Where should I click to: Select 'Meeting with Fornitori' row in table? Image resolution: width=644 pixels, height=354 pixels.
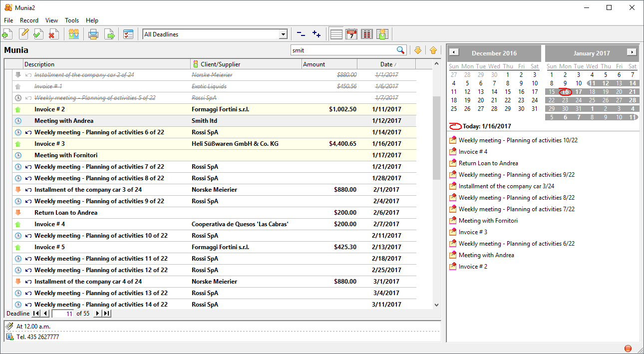214,155
